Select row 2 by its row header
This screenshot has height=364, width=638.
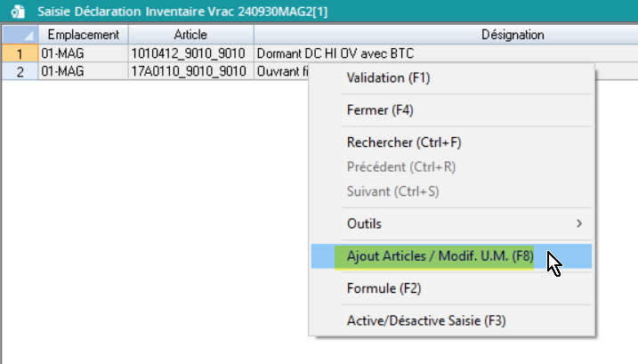20,70
